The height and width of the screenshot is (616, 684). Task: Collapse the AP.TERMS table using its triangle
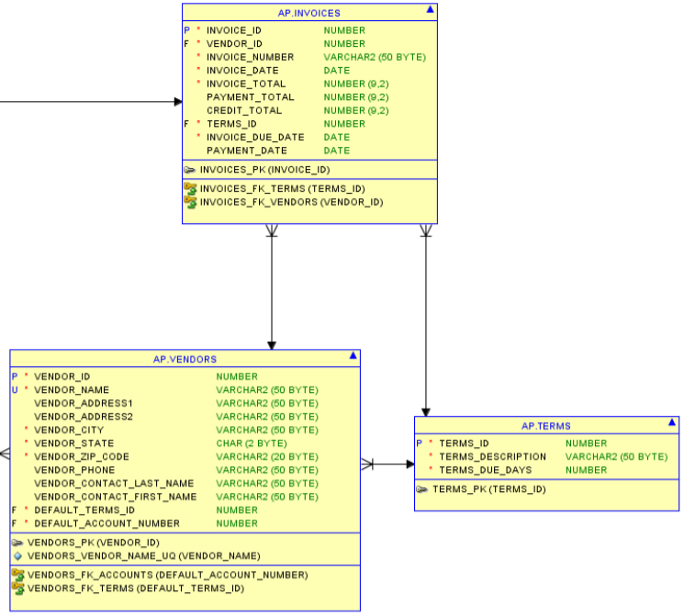672,422
